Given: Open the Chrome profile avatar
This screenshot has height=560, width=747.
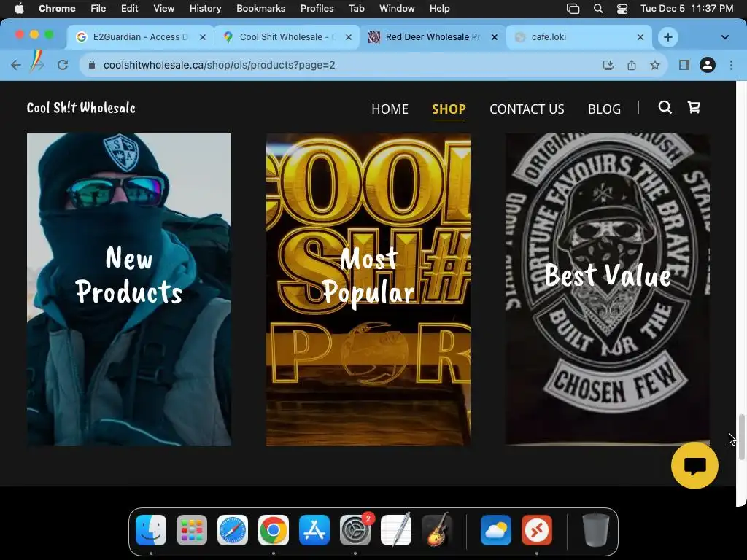Looking at the screenshot, I should click(708, 65).
